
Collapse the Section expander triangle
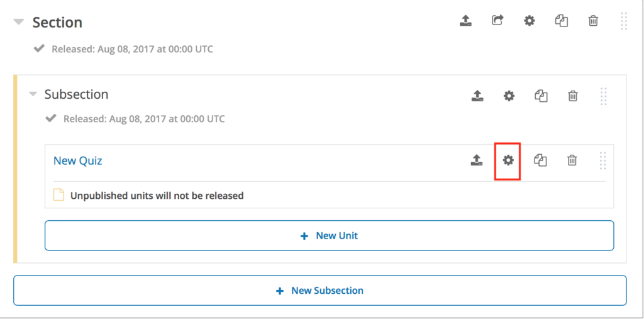point(19,22)
